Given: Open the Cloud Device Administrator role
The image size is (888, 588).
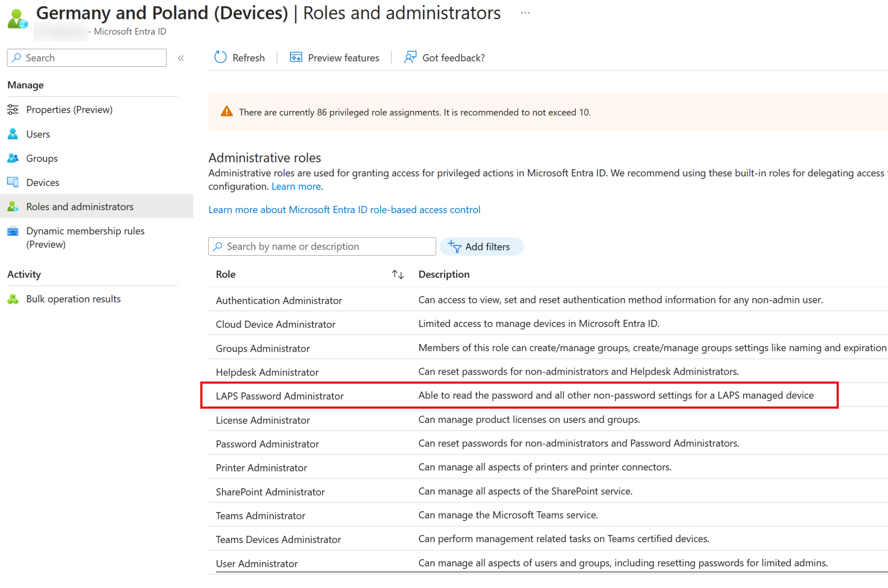Looking at the screenshot, I should (275, 324).
